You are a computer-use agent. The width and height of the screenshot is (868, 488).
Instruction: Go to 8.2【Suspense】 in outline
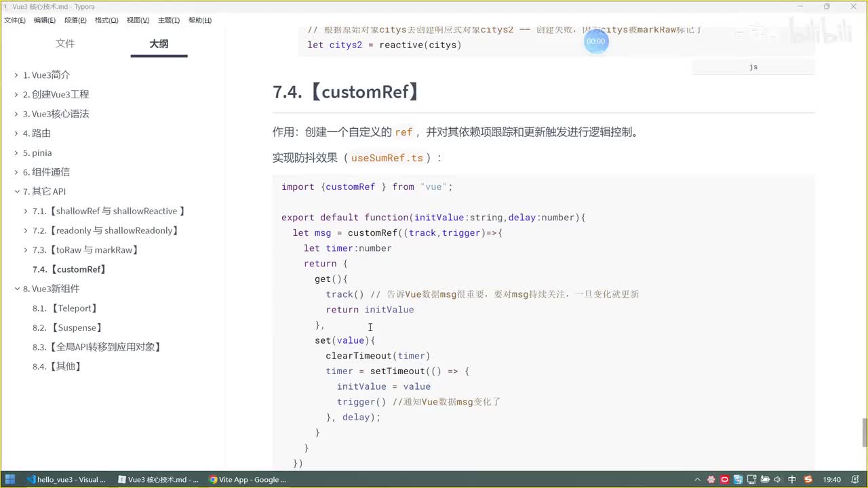click(x=68, y=327)
